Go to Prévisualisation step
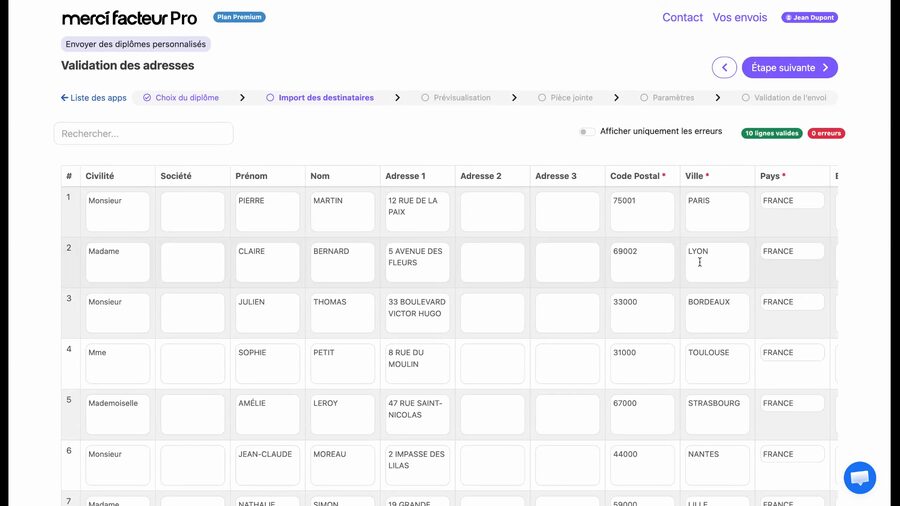 tap(456, 98)
